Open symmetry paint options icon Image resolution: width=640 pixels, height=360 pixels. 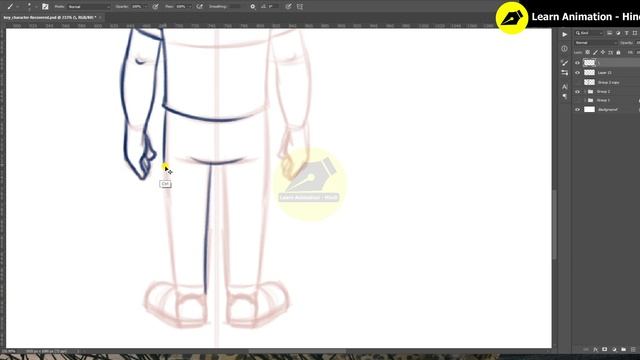pos(300,7)
